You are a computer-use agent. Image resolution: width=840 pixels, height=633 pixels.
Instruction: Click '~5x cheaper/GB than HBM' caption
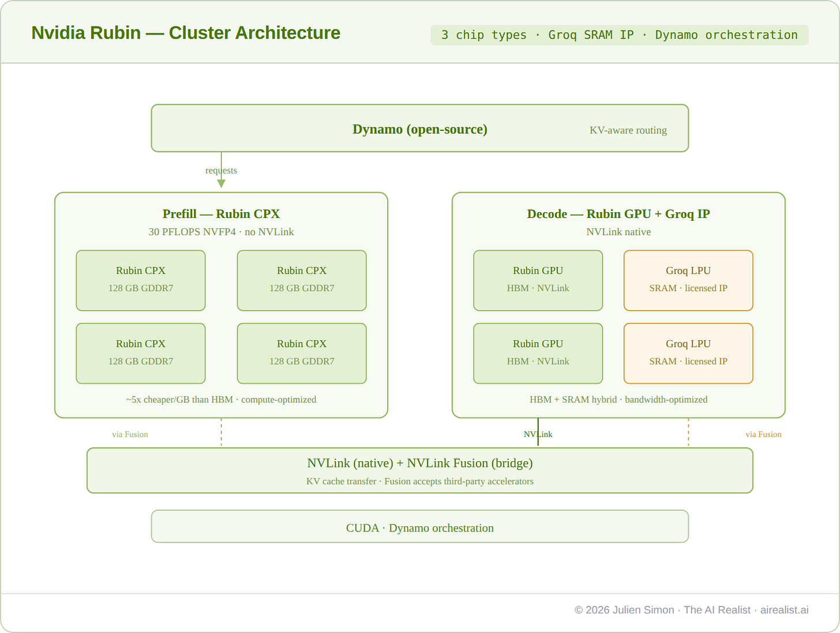[x=179, y=400]
